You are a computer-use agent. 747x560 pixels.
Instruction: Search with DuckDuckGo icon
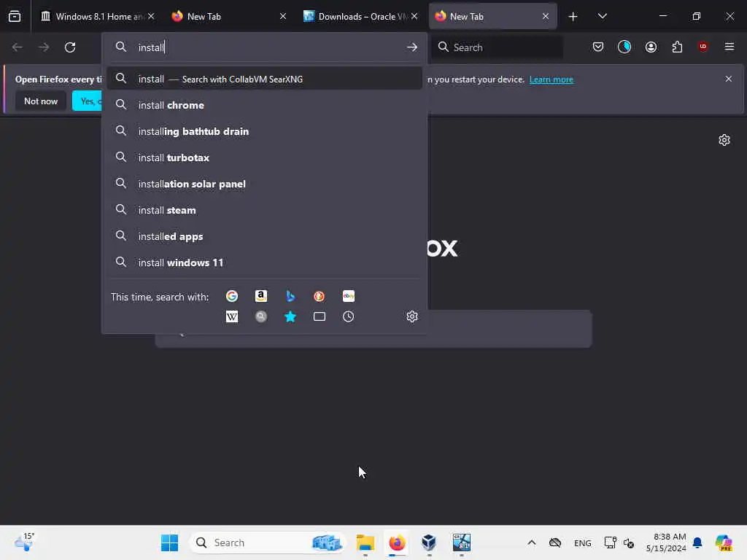click(x=320, y=296)
